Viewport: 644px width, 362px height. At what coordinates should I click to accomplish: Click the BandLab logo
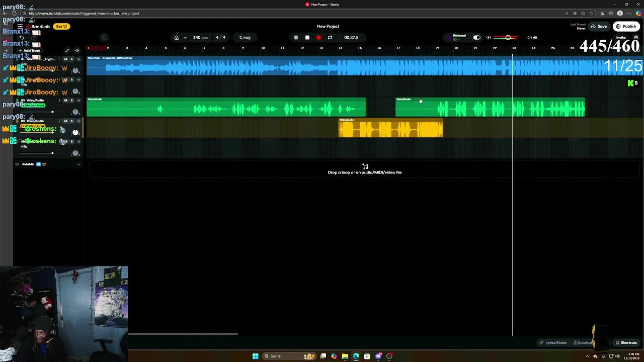(39, 27)
